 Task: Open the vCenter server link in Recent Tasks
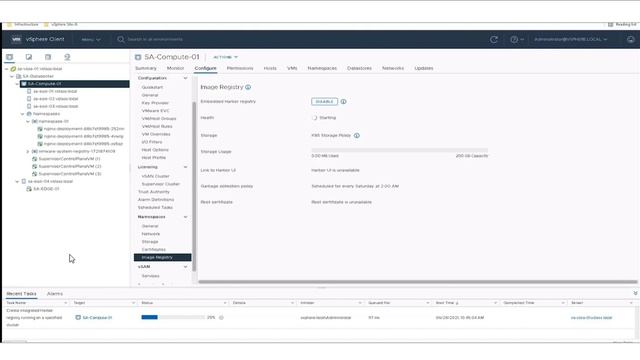click(591, 318)
